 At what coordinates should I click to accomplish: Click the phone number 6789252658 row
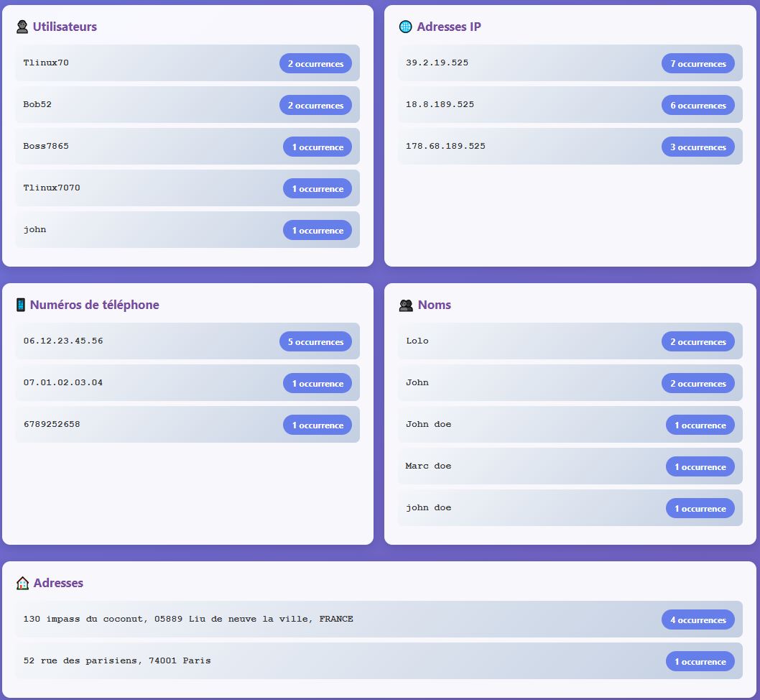click(x=52, y=425)
